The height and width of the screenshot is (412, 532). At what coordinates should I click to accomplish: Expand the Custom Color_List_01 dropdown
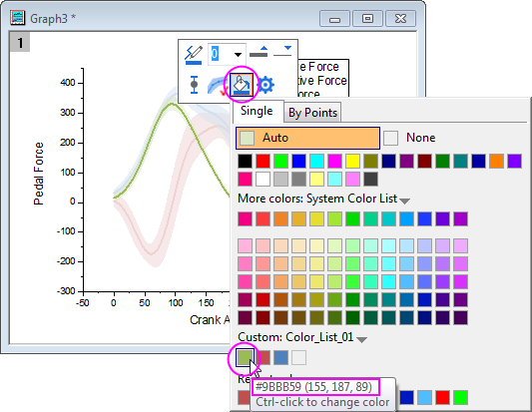(x=361, y=340)
